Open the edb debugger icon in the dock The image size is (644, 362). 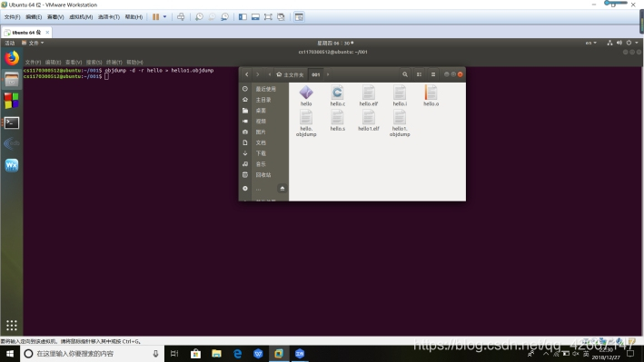(12, 143)
